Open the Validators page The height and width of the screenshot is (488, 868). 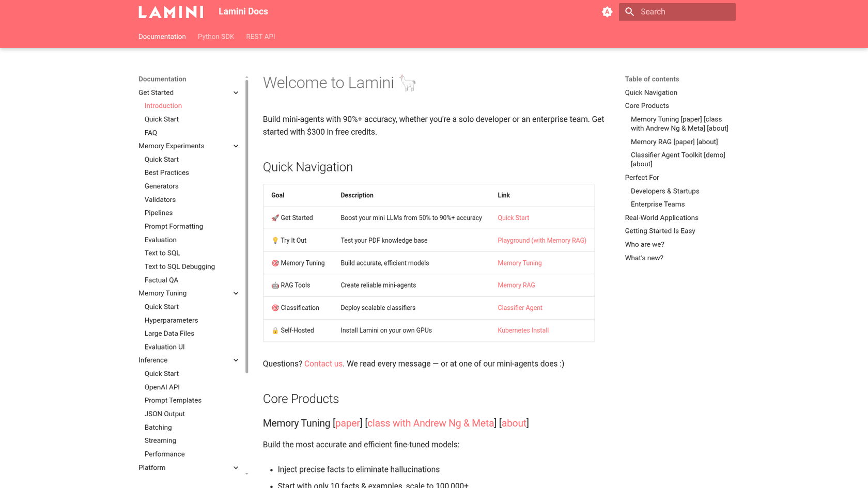click(160, 199)
